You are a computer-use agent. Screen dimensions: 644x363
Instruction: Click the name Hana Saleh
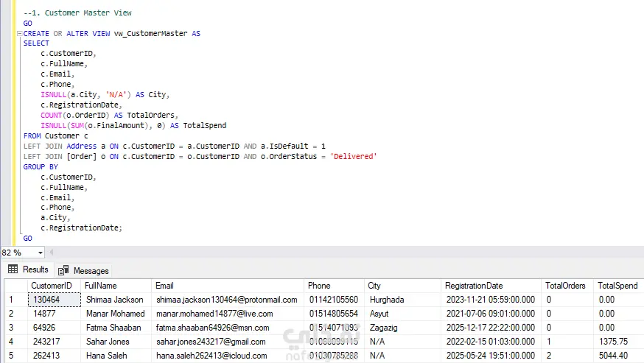(x=106, y=356)
